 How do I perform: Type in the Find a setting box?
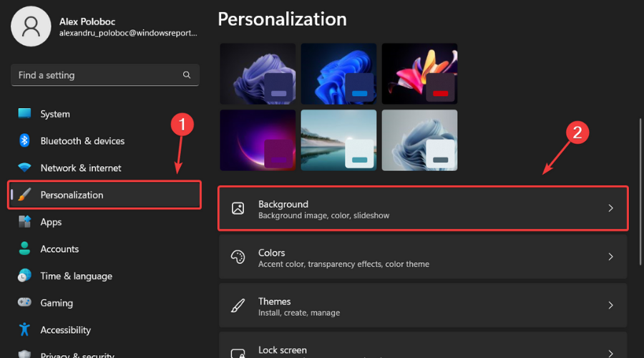[97, 75]
